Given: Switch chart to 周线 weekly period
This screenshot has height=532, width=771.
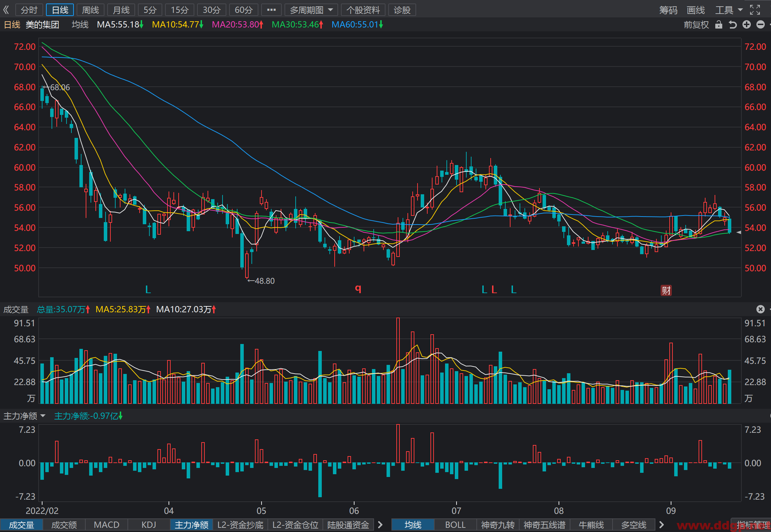Looking at the screenshot, I should (91, 10).
